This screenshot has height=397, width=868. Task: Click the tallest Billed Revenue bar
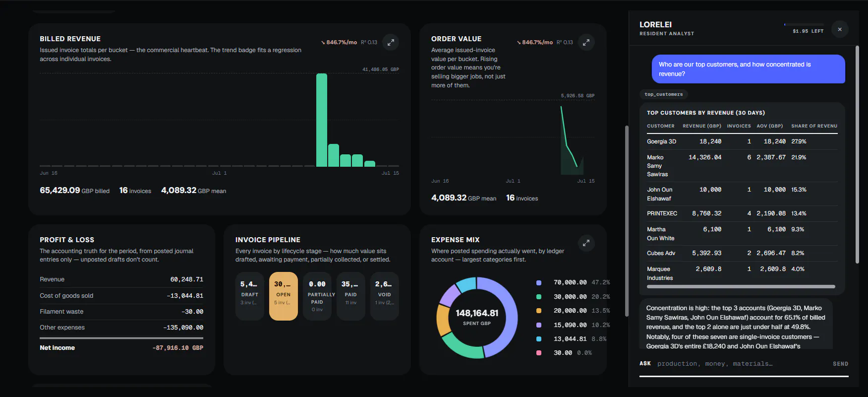point(322,120)
